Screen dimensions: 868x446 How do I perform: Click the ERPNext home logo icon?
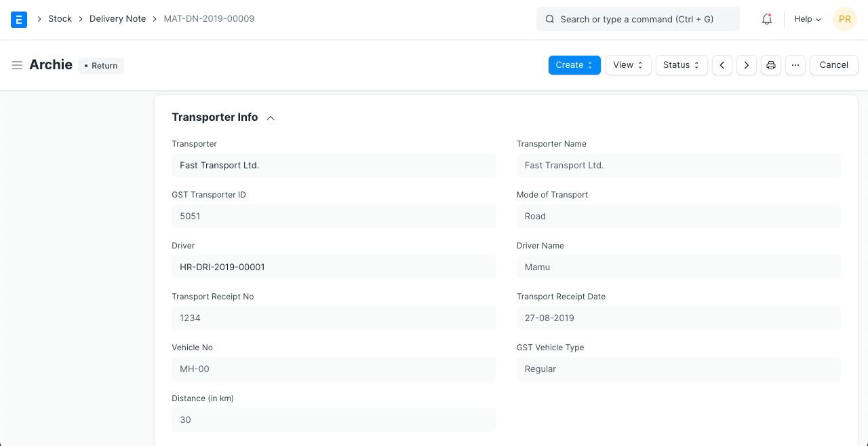click(19, 19)
